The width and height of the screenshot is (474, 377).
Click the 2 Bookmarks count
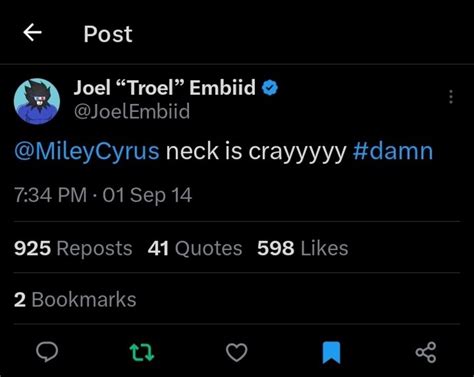75,299
